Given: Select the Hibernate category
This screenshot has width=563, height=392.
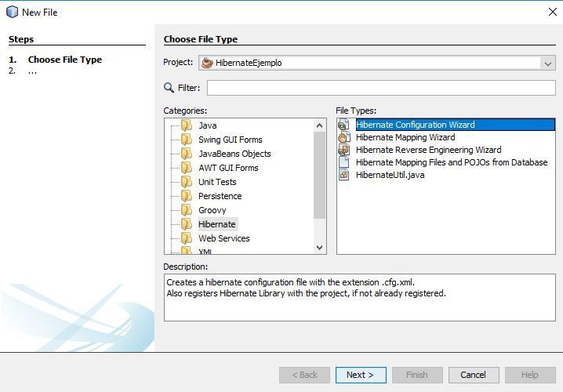Looking at the screenshot, I should 217,224.
